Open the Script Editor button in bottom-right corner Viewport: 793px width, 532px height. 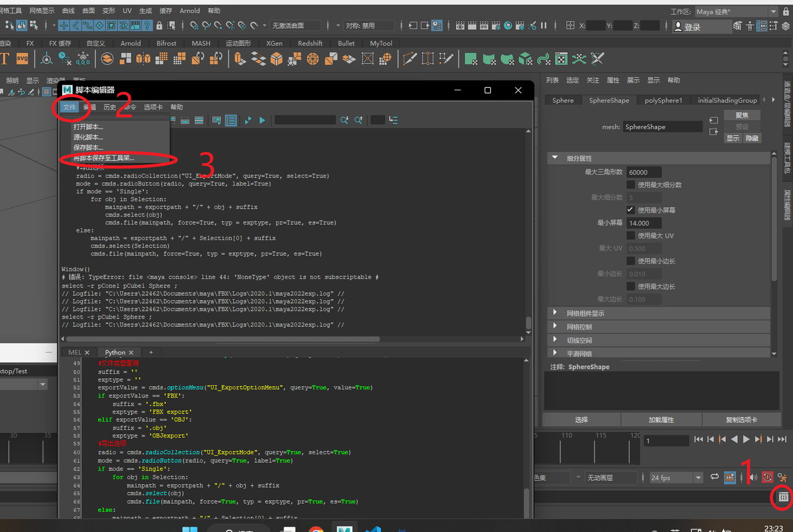pyautogui.click(x=783, y=497)
